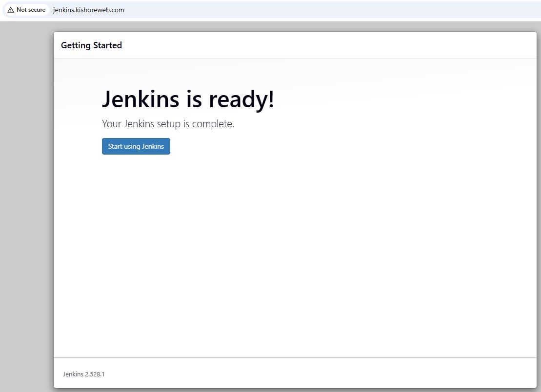
Task: Click the Not secure warning triangle icon
Action: tap(11, 10)
